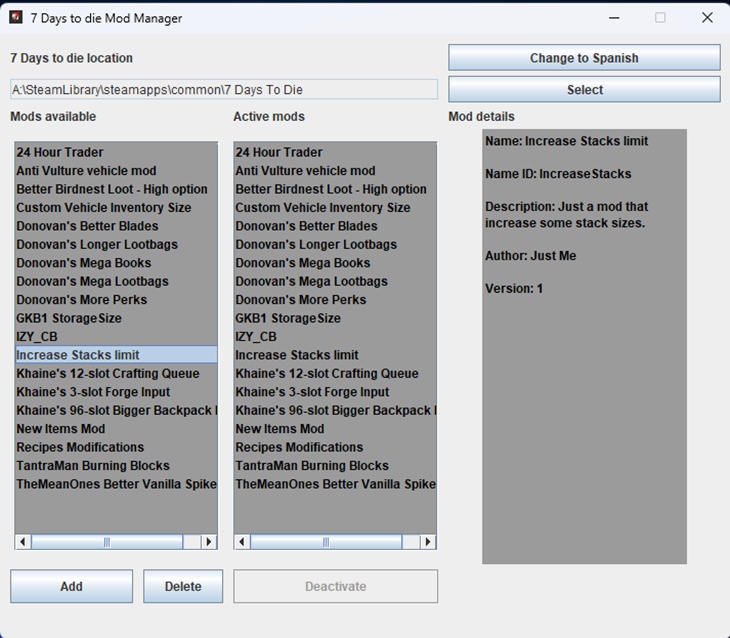730x638 pixels.
Task: Select Donovan's Longer Lootbags in Mods available
Action: point(116,244)
